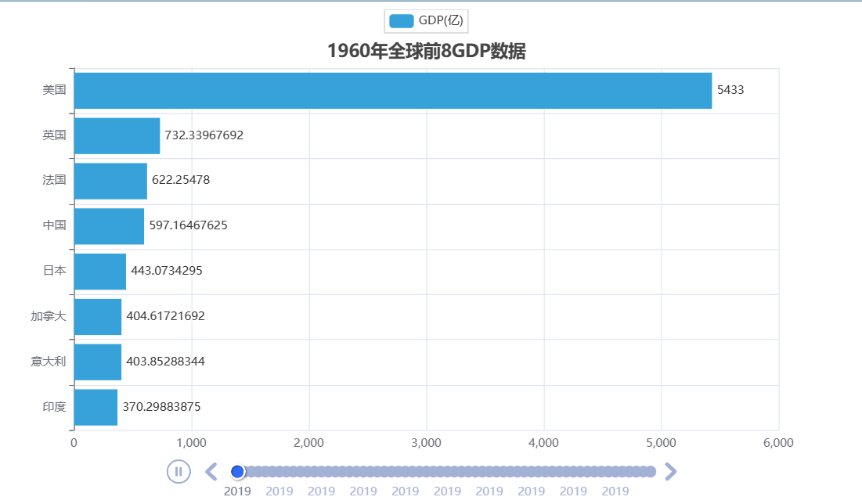Image resolution: width=862 pixels, height=504 pixels.
Task: Select the 英国 GDP bar
Action: (117, 135)
